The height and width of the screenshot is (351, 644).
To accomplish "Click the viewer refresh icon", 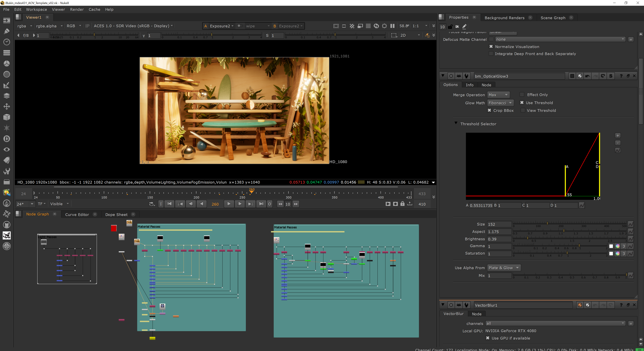I will click(376, 26).
